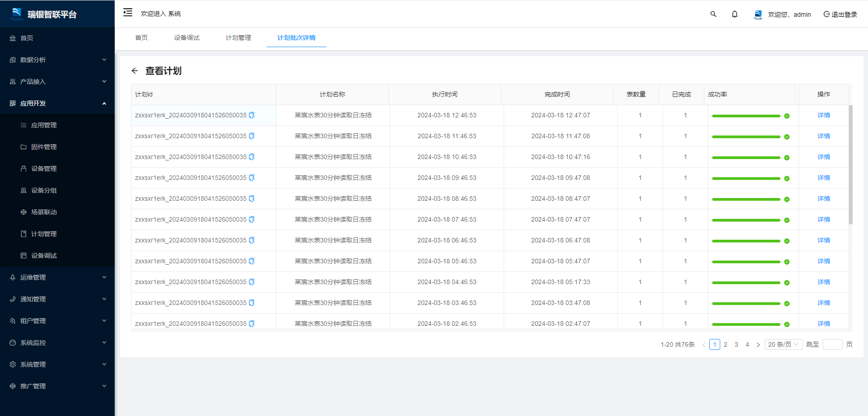This screenshot has width=868, height=416.
Task: Expand the 推广管理 sidebar menu
Action: (57, 386)
